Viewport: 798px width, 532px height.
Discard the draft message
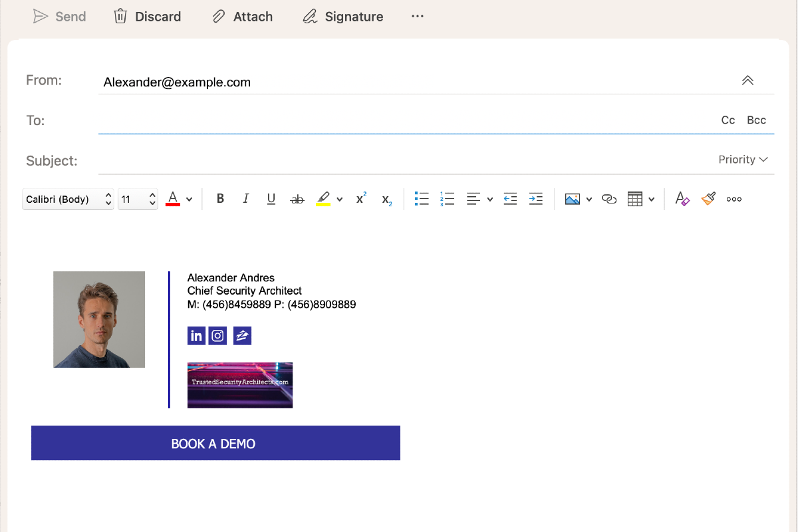147,17
